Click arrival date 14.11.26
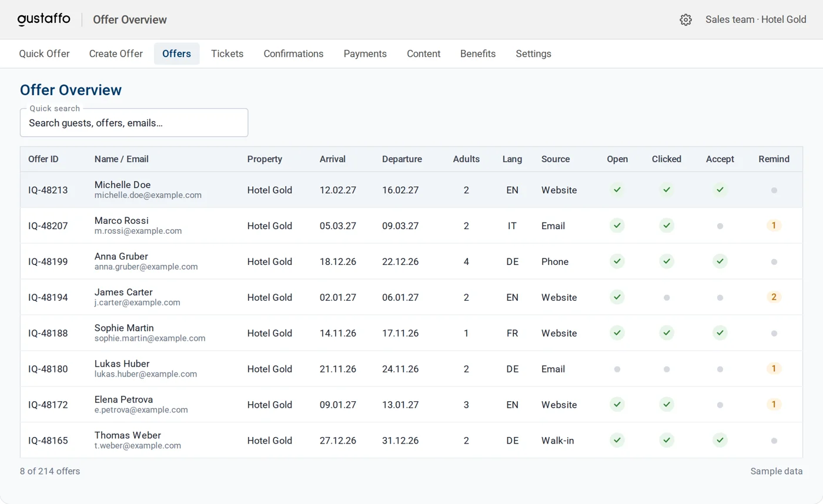 pyautogui.click(x=338, y=333)
